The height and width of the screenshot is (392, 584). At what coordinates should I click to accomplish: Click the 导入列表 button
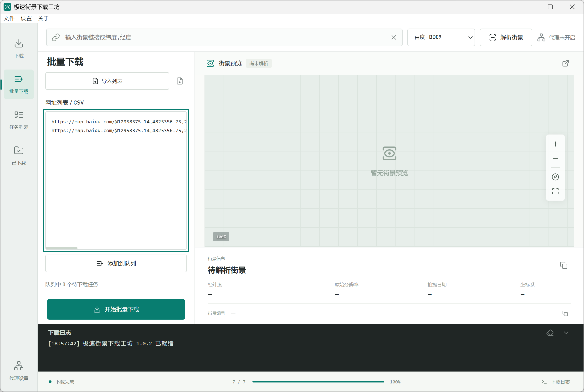coord(107,81)
